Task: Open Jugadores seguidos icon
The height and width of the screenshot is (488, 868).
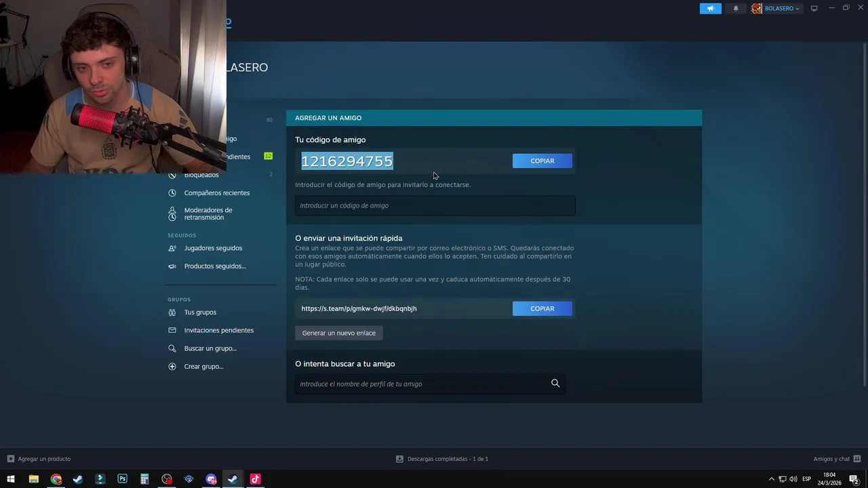Action: (172, 248)
